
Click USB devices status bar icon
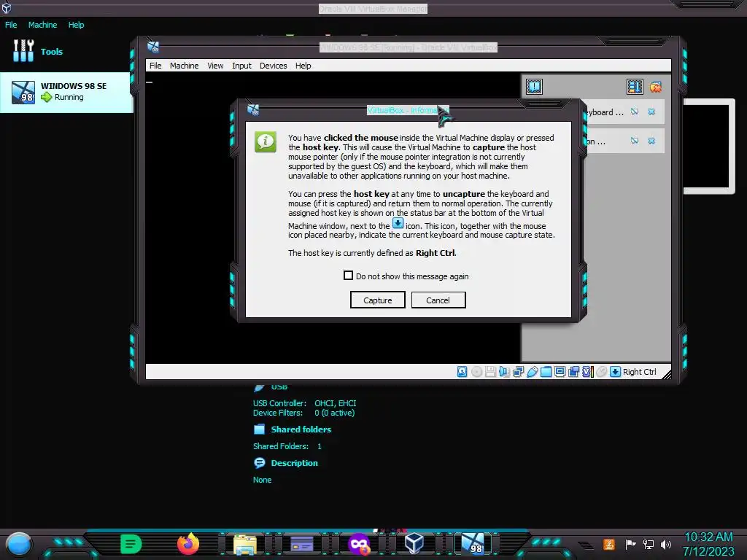point(532,372)
